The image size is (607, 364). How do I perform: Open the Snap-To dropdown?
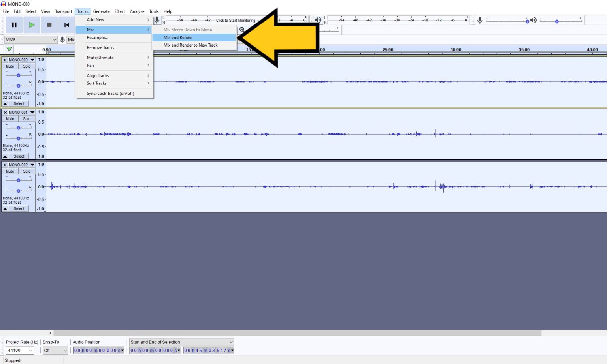(55, 350)
